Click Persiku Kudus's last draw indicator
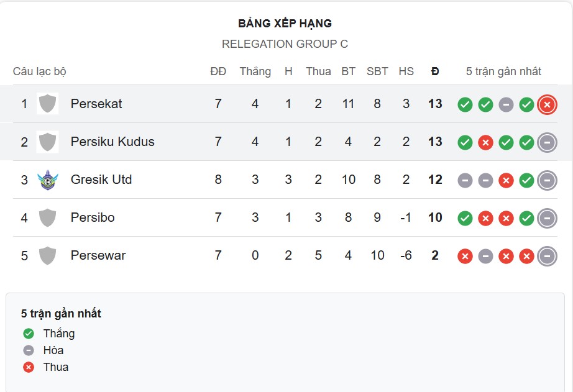The image size is (573, 392). tap(546, 142)
